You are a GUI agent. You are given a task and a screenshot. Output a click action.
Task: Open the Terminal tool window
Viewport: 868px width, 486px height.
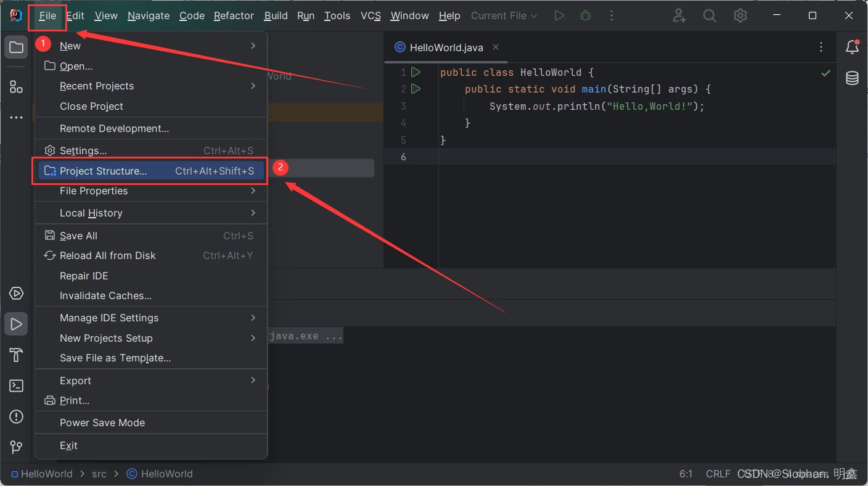click(16, 386)
